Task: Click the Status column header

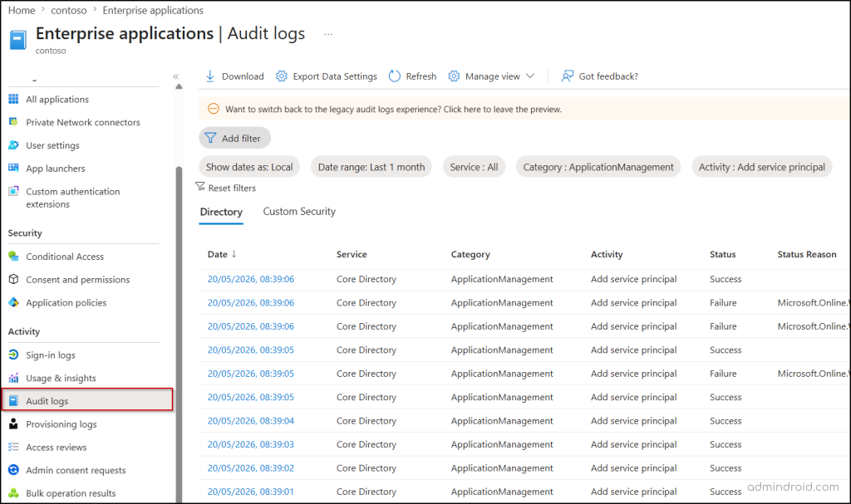Action: click(722, 254)
